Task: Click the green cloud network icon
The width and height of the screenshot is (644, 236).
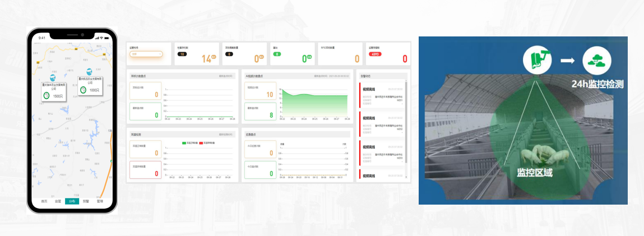Action: click(597, 61)
